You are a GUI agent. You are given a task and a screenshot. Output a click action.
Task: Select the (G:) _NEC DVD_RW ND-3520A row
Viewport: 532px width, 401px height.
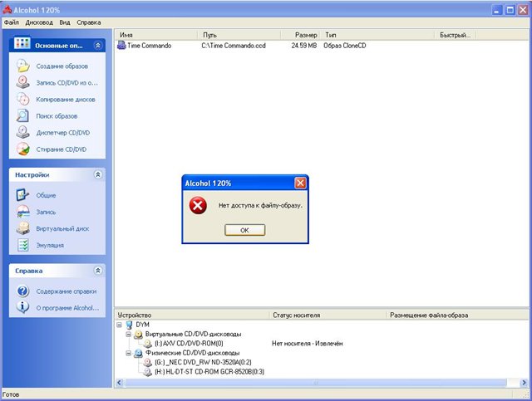tap(203, 362)
